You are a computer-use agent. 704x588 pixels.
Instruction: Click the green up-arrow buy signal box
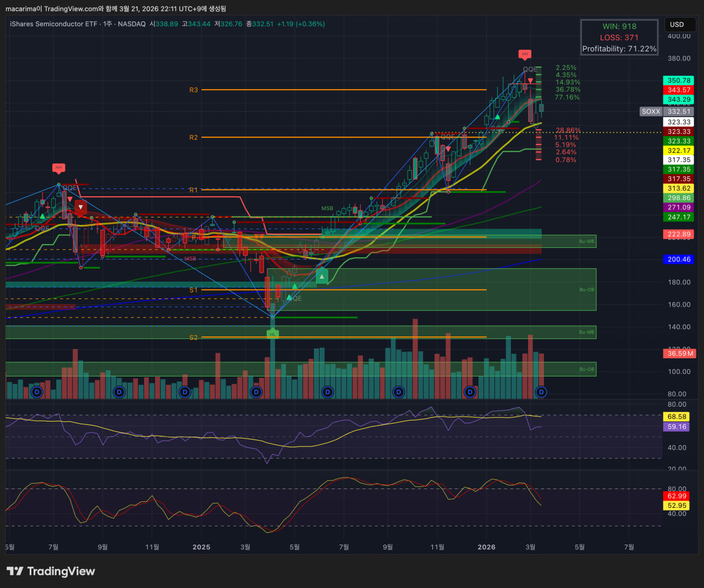click(x=322, y=276)
